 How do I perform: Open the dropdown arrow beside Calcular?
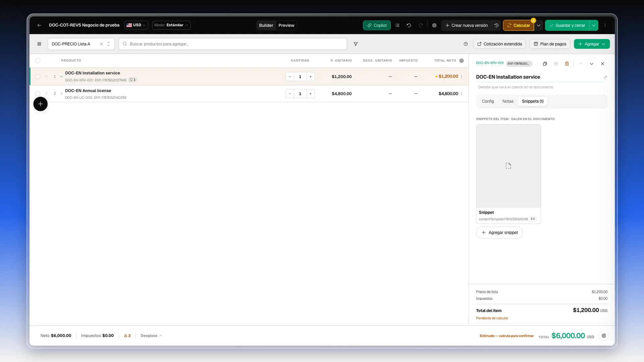point(539,25)
